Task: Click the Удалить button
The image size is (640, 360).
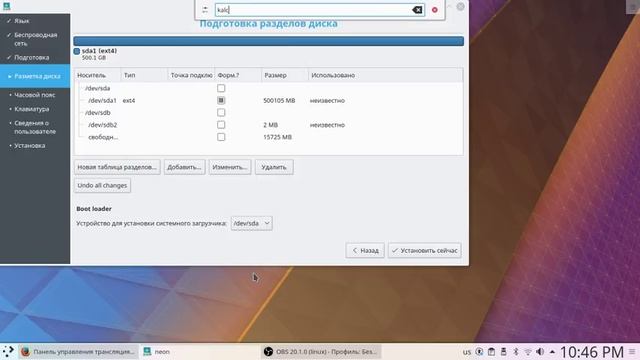Action: pos(274,167)
